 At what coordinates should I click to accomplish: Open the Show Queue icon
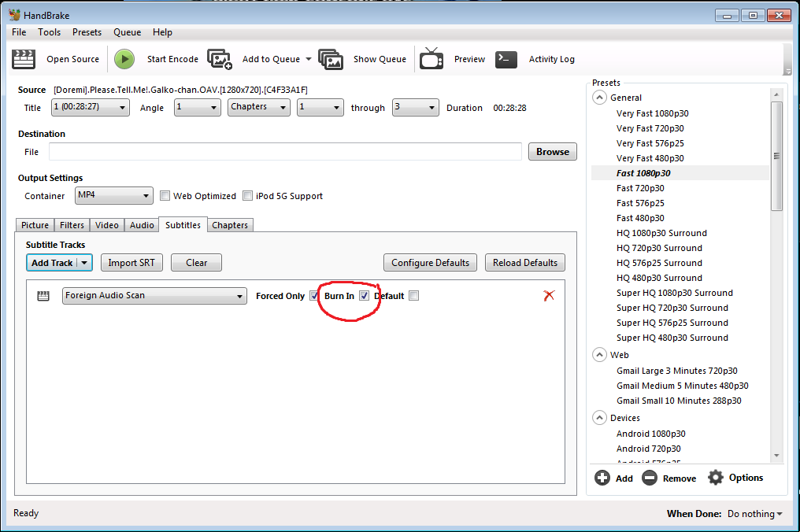pyautogui.click(x=331, y=59)
